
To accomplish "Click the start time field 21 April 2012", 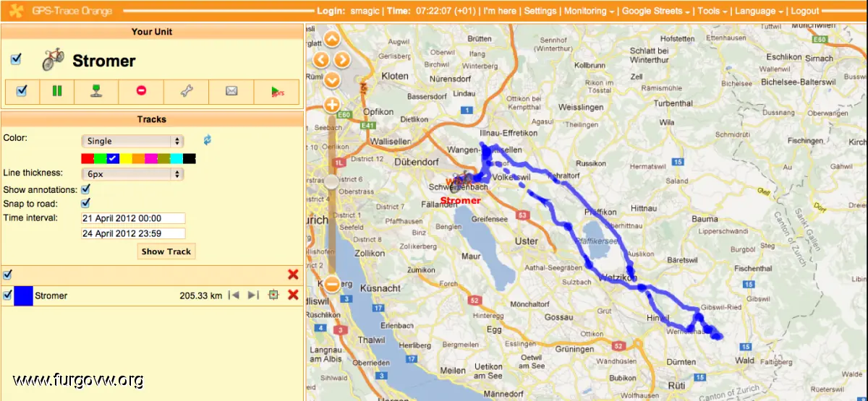I will tap(134, 218).
